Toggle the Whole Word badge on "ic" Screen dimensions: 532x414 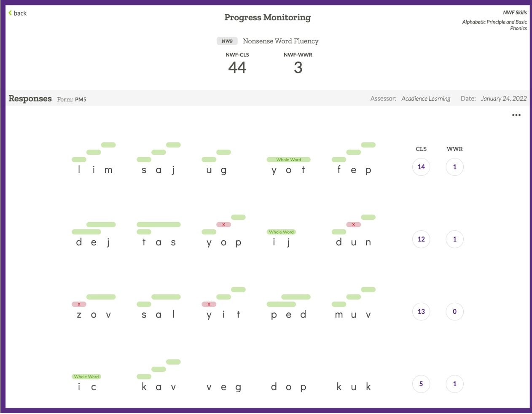click(x=86, y=377)
